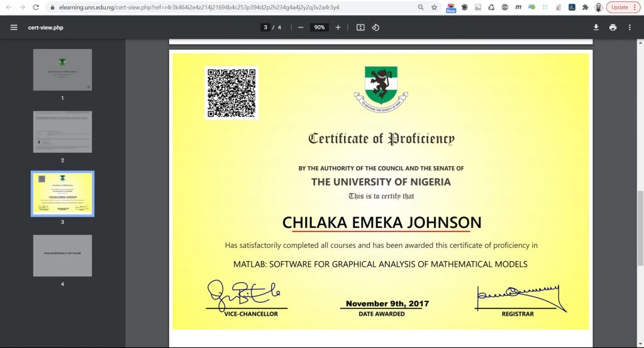Click the REGISTRAR label
644x348 pixels.
tap(518, 314)
